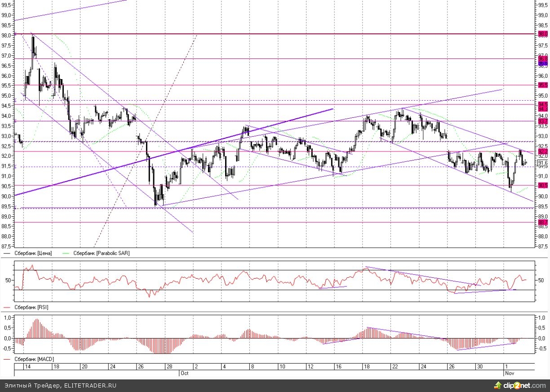Open the ELITETRADER.RU watermark link
The width and height of the screenshot is (550, 392).
coord(90,385)
